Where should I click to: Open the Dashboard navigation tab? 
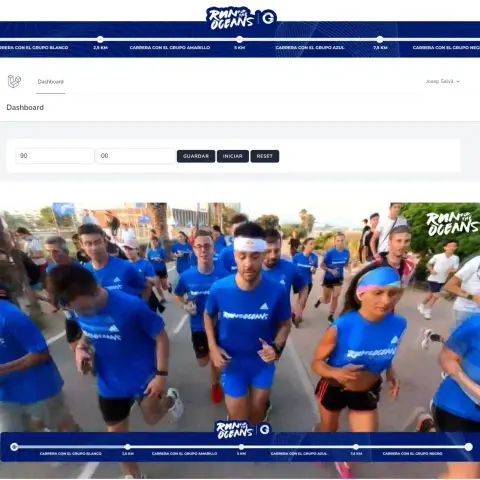point(51,82)
